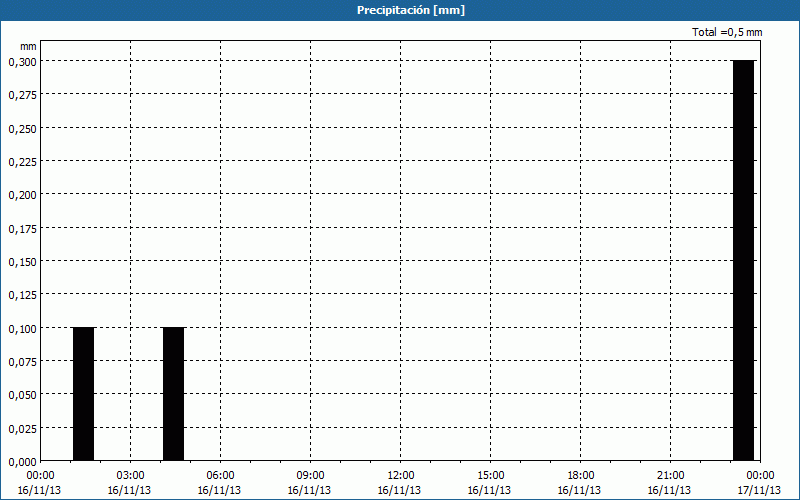
Task: Click the 18:00 time axis label
Action: (580, 476)
